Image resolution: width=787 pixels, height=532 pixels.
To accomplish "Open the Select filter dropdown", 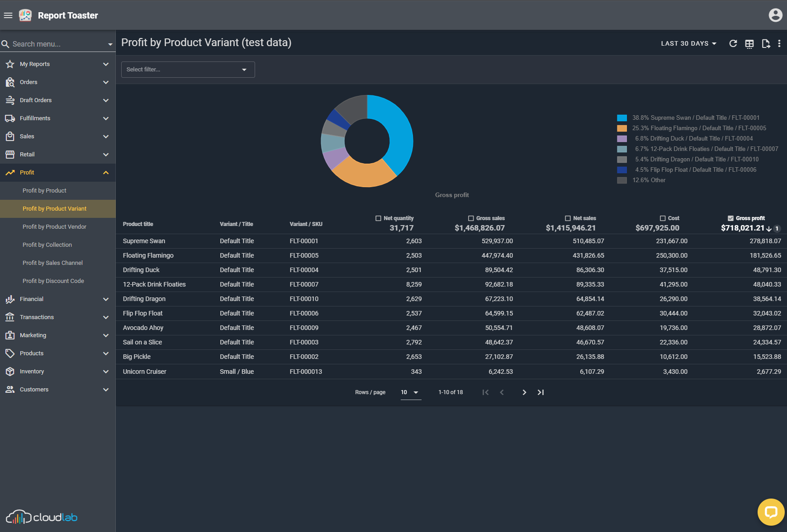I will (x=188, y=70).
